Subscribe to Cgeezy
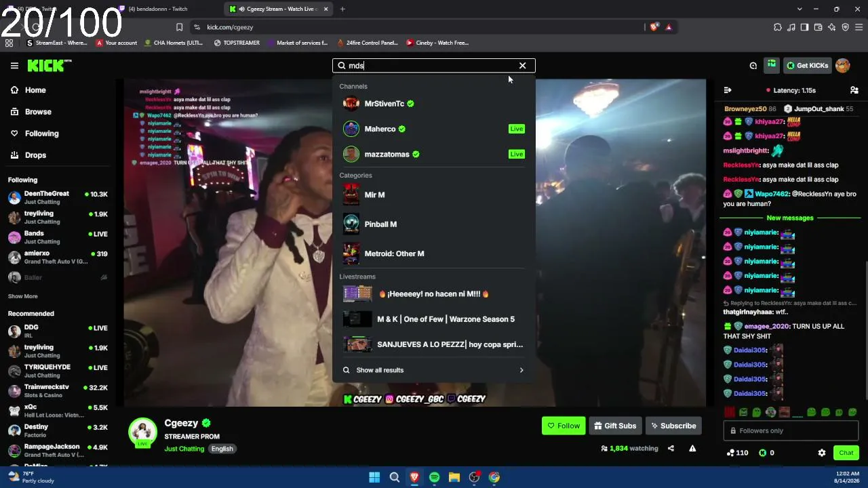The image size is (868, 488). [x=673, y=426]
